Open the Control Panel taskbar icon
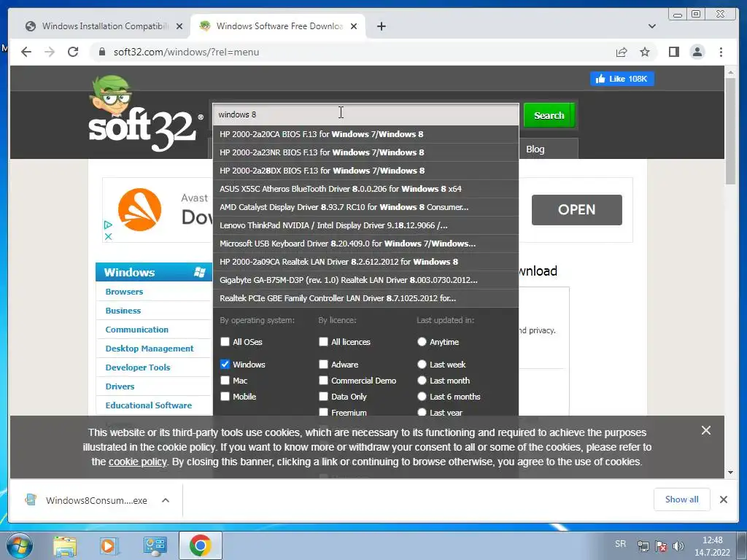This screenshot has height=560, width=747. pos(155,545)
